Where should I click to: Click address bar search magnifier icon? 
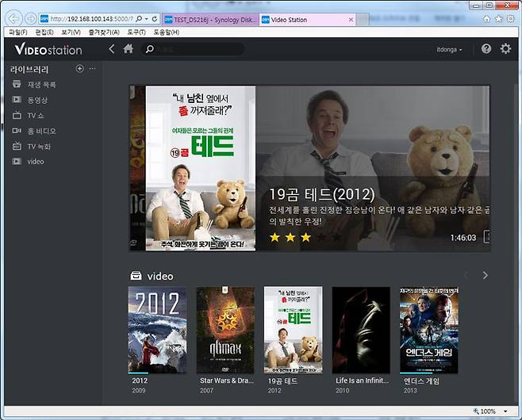tap(139, 19)
